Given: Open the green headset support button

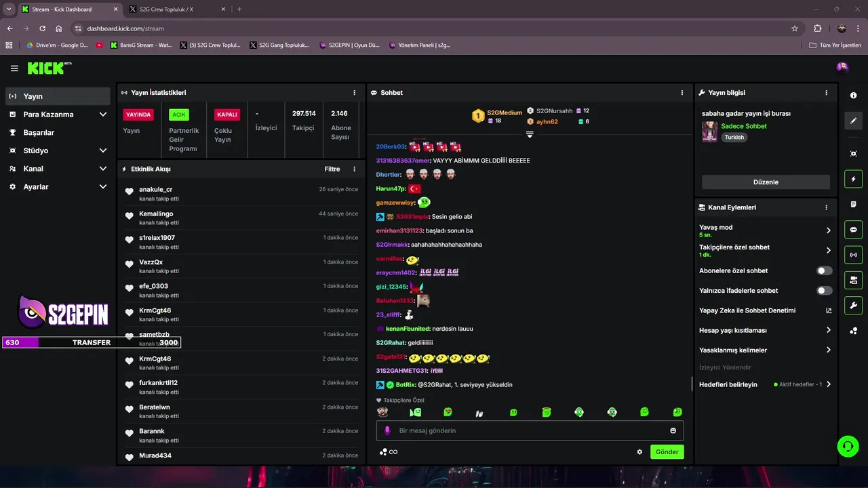Looking at the screenshot, I should pyautogui.click(x=848, y=446).
